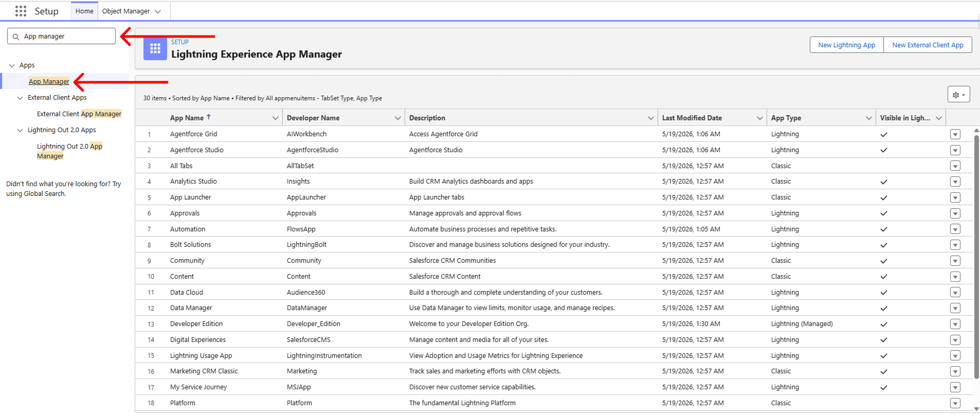This screenshot has height=416, width=980.
Task: Collapse the Lightning Out 2.0 Apps section
Action: 20,130
